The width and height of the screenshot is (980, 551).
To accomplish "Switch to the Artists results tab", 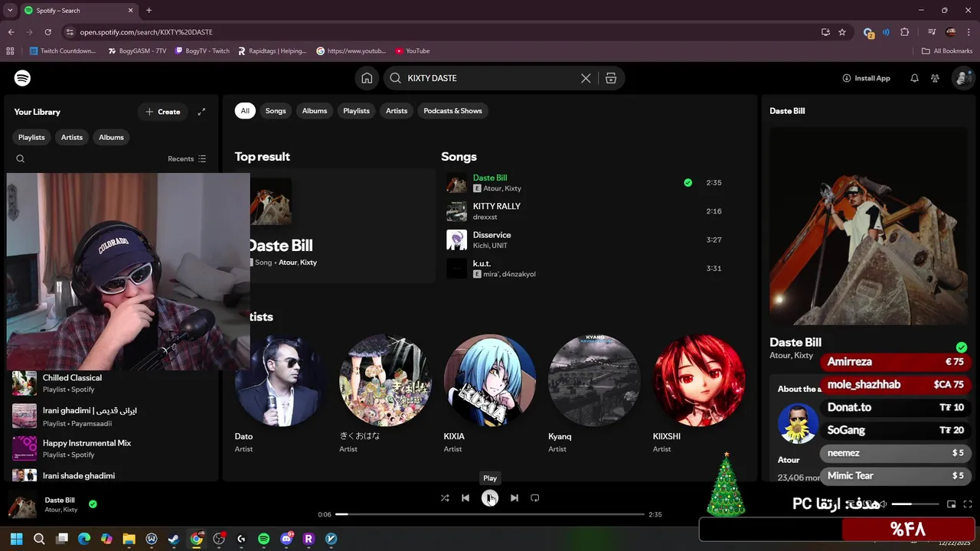I will pyautogui.click(x=397, y=111).
